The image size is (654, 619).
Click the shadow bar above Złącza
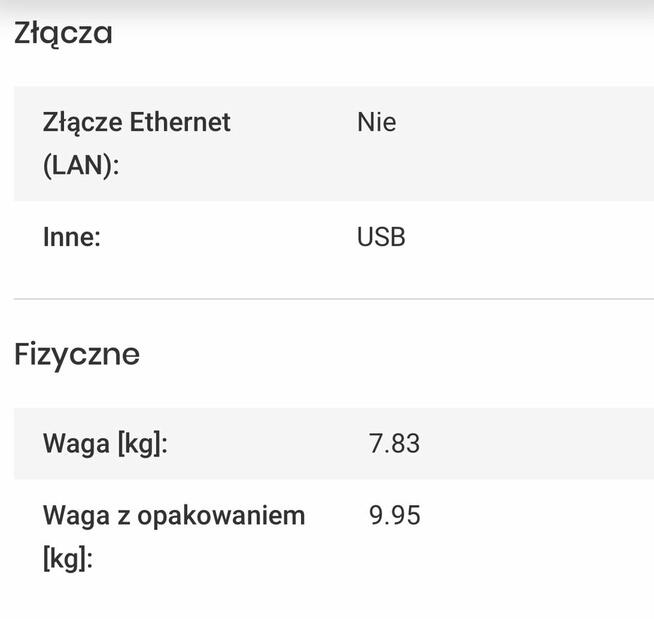click(327, 6)
